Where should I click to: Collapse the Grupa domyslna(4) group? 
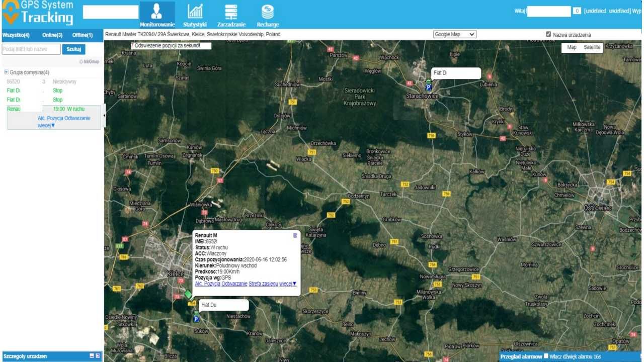click(x=6, y=72)
